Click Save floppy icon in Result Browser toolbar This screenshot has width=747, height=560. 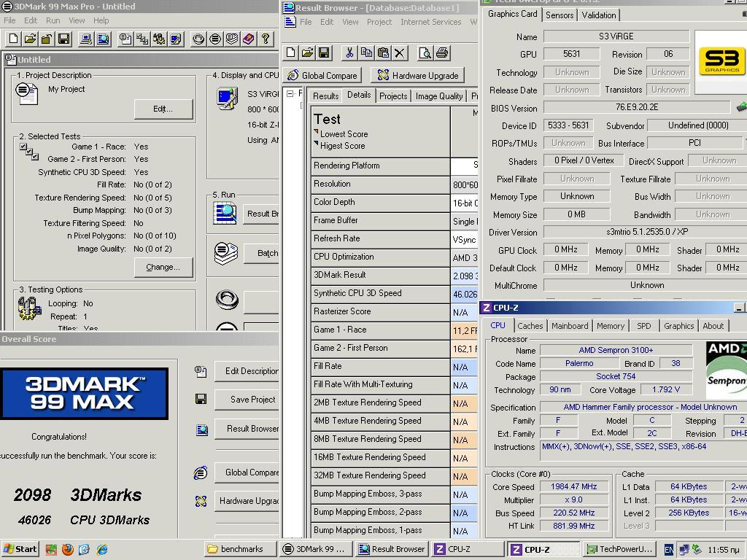[324, 52]
